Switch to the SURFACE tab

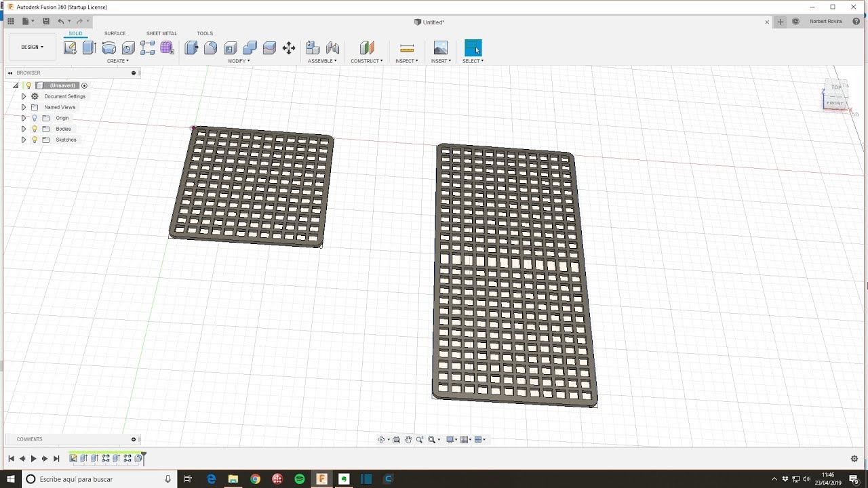(115, 33)
